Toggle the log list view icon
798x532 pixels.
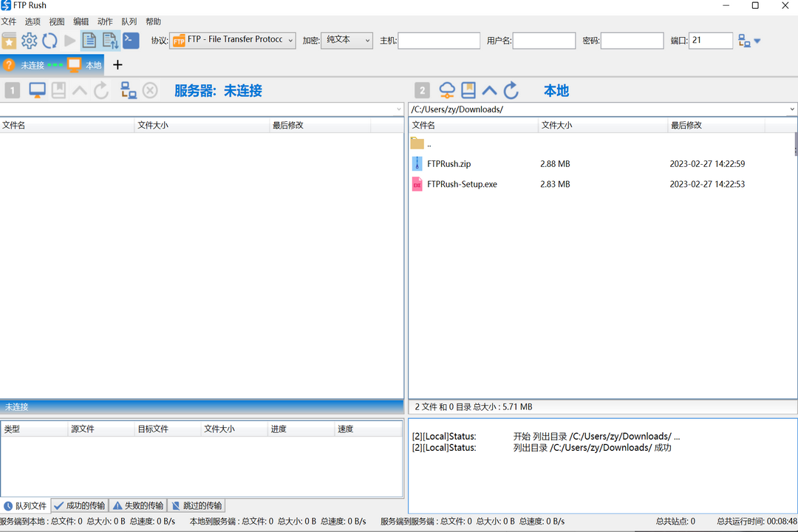pyautogui.click(x=89, y=41)
